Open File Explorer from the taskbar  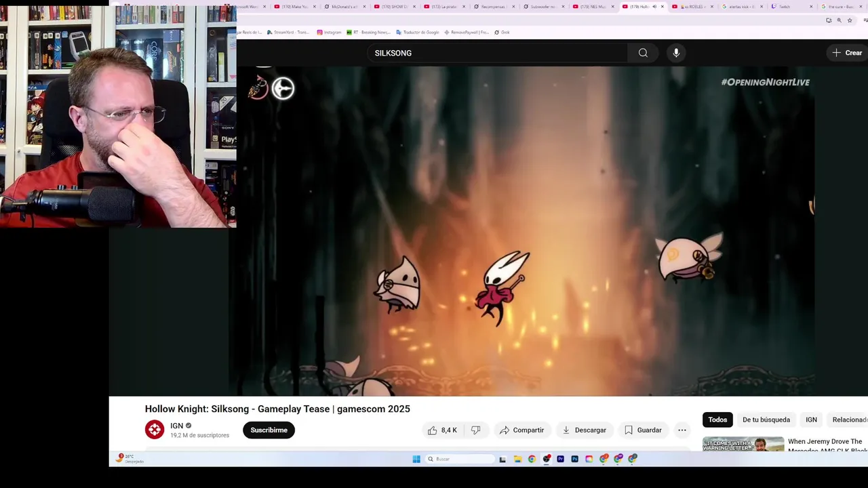tap(517, 459)
